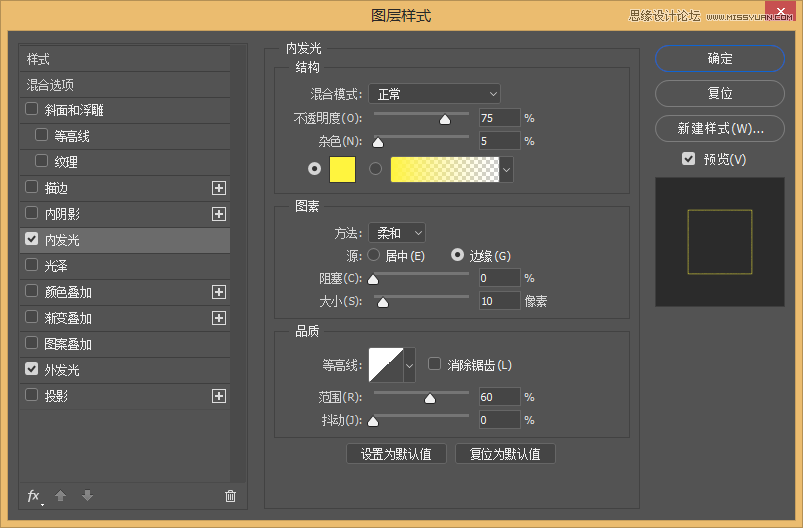This screenshot has width=803, height=528.
Task: Enable 消除锯齿(L) checkbox
Action: coord(434,364)
